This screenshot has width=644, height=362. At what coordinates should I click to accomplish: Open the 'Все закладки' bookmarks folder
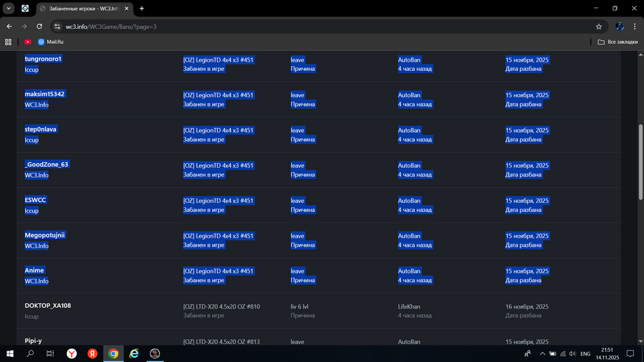618,42
